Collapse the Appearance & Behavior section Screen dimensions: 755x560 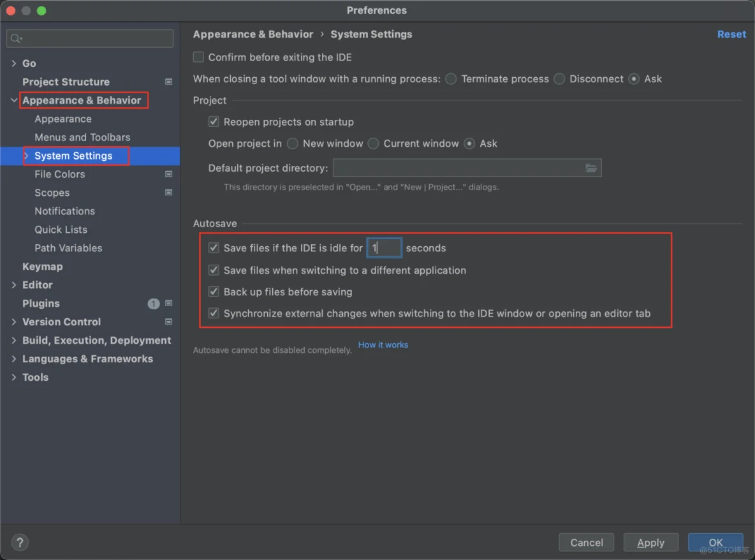(14, 100)
